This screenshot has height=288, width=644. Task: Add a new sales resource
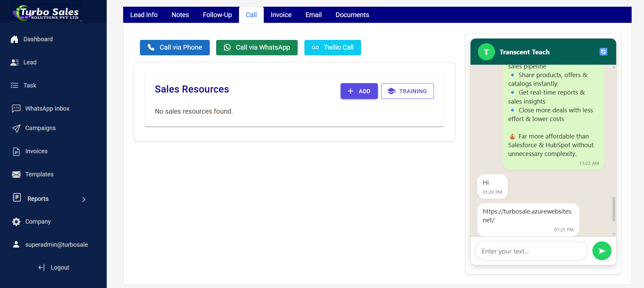(x=359, y=91)
